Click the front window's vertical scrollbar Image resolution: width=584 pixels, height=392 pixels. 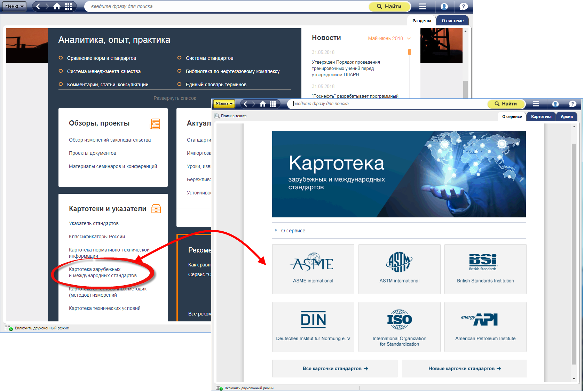(x=574, y=254)
